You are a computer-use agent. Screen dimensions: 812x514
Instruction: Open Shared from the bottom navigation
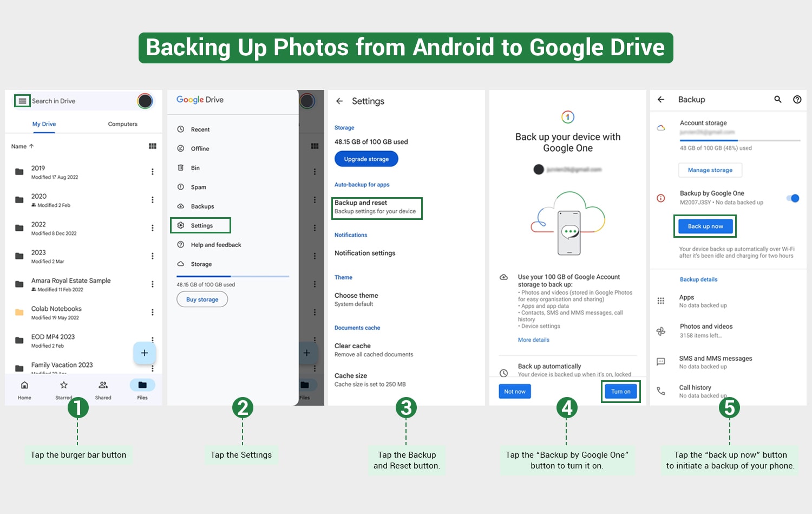[103, 389]
